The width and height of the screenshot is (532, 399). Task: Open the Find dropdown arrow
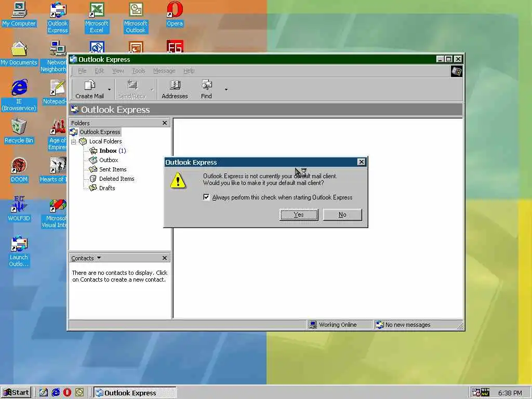[x=226, y=89]
